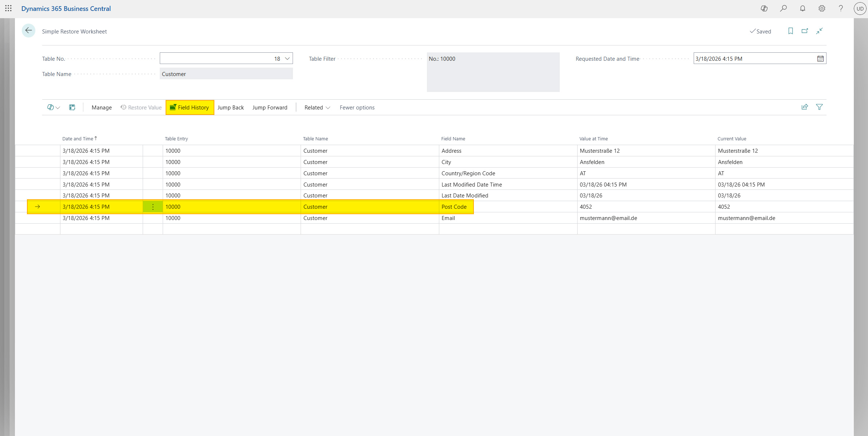Open the Manage menu

tap(102, 108)
